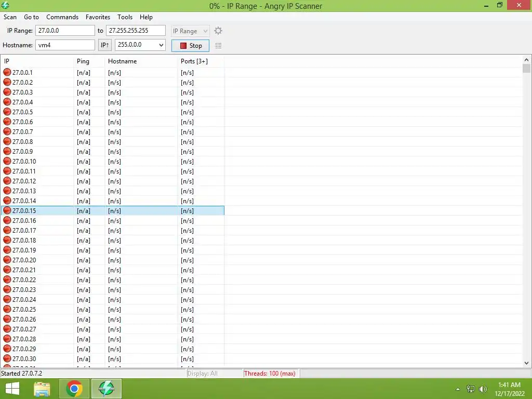The height and width of the screenshot is (399, 532).
Task: Click the Started 27.0.7.2 status text
Action: (22, 373)
